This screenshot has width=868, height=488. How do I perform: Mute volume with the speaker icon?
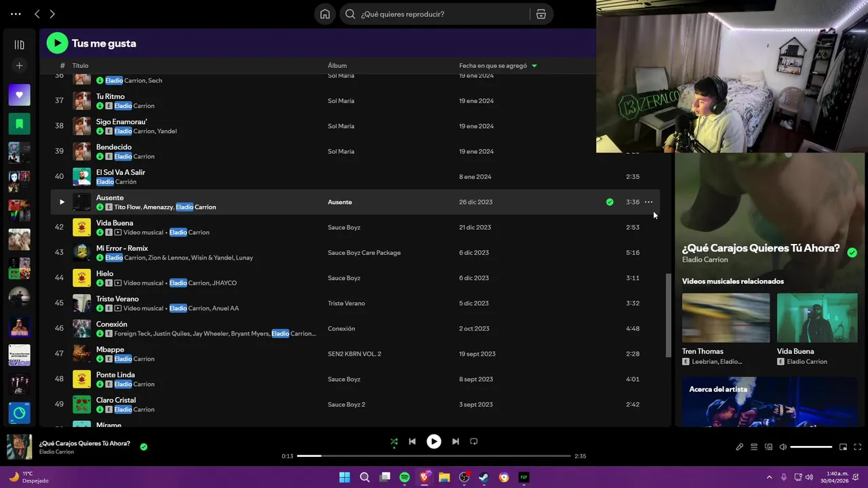(783, 447)
